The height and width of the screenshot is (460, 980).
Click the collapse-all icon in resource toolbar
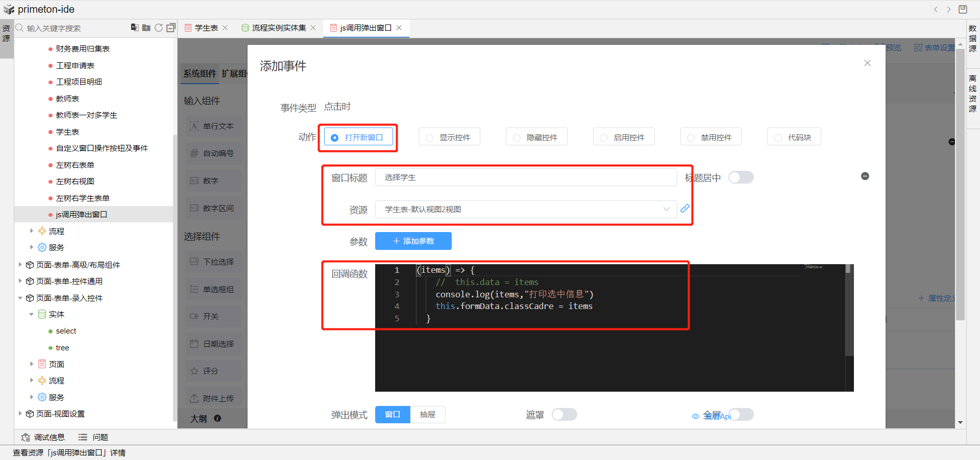(x=171, y=28)
